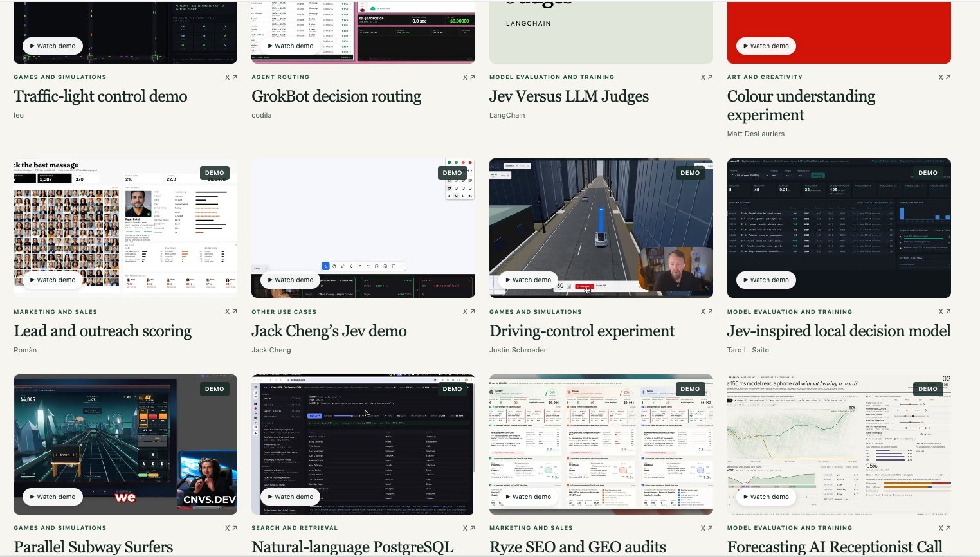Open X link for Forecasting AI Receptionist Call
Viewport: 980px width, 557px height.
945,528
